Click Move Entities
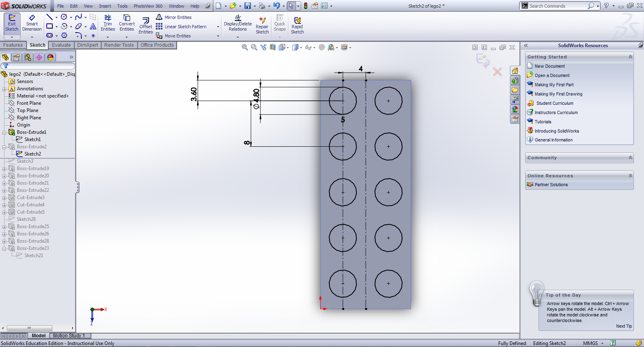Screen dimensions: 644x347 (x=174, y=36)
